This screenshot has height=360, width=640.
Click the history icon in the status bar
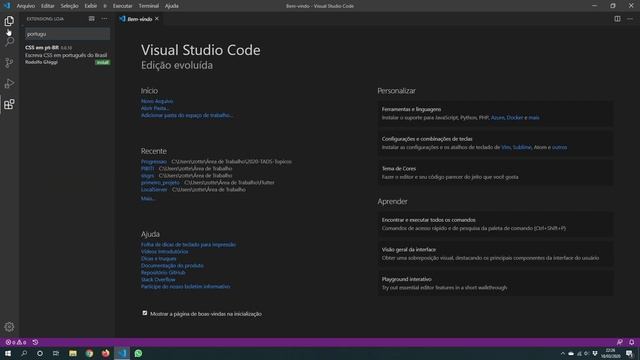pyautogui.click(x=35, y=342)
